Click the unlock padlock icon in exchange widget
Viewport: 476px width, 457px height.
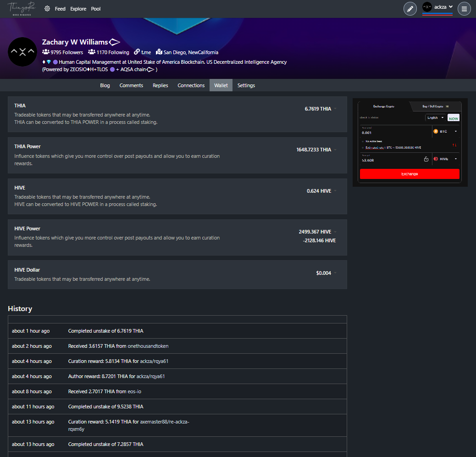426,159
